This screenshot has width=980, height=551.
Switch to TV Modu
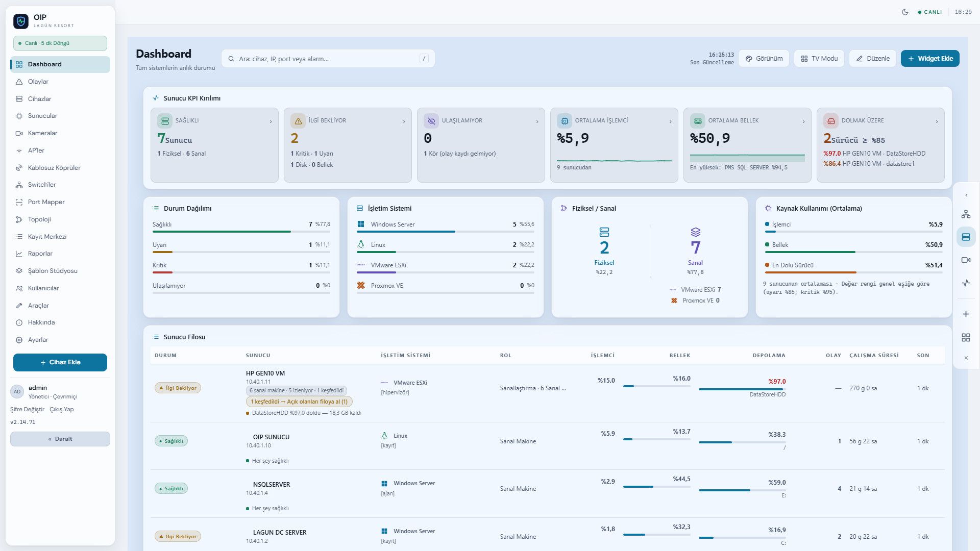coord(819,59)
